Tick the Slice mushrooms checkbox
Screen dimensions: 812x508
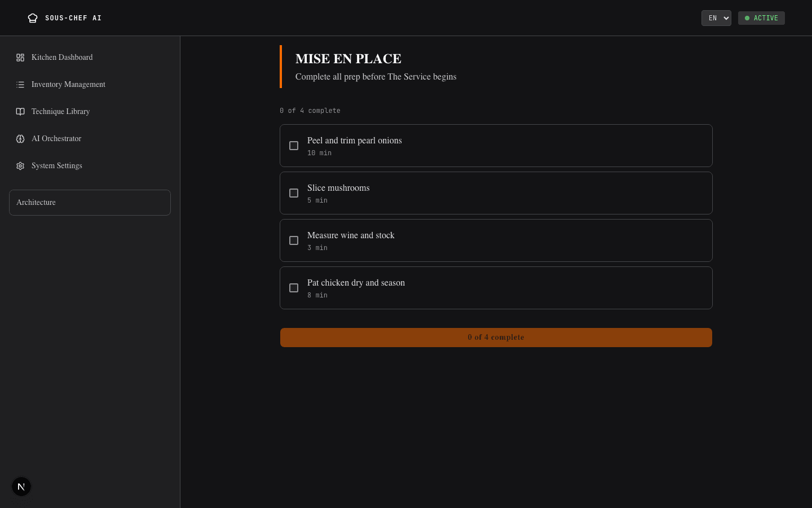[294, 193]
